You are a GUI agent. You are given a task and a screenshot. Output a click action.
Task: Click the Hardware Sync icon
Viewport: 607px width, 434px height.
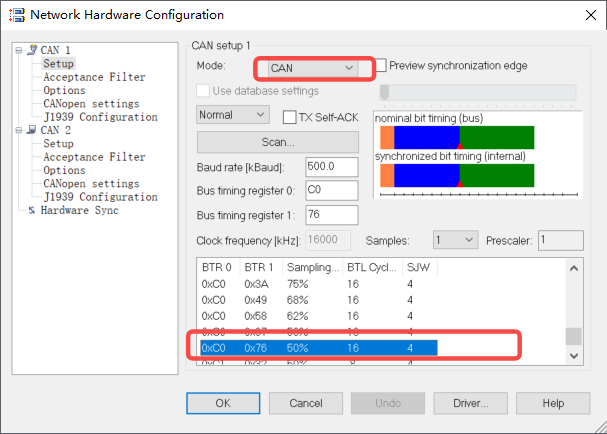point(32,210)
